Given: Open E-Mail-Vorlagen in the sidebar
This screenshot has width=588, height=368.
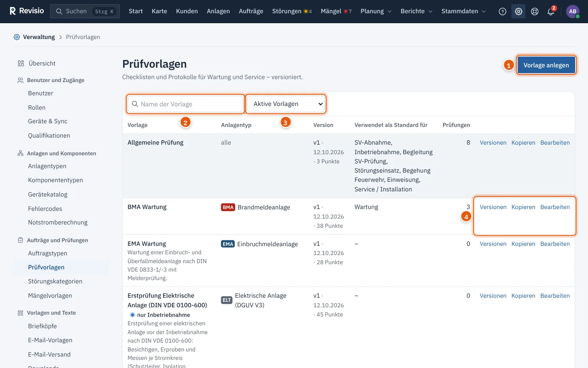Looking at the screenshot, I should (50, 340).
